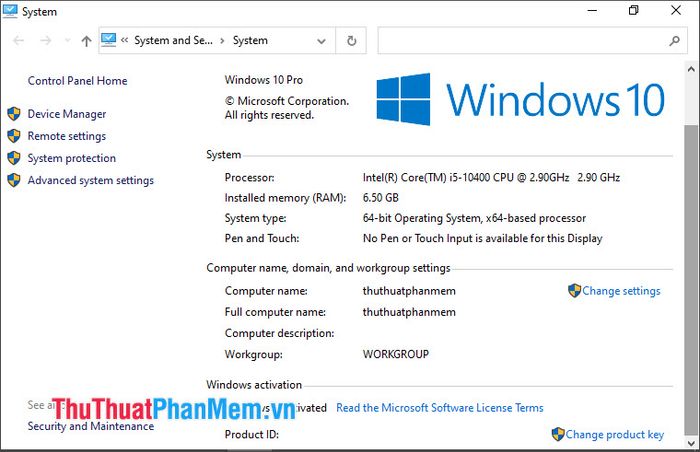Open Remote settings
The image size is (700, 452).
67,136
